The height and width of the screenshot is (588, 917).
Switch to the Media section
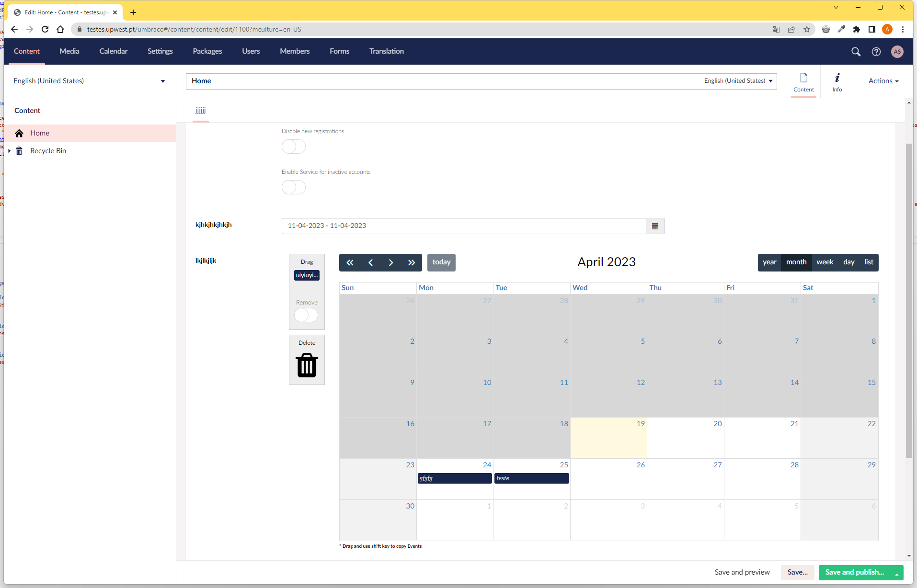(x=69, y=51)
